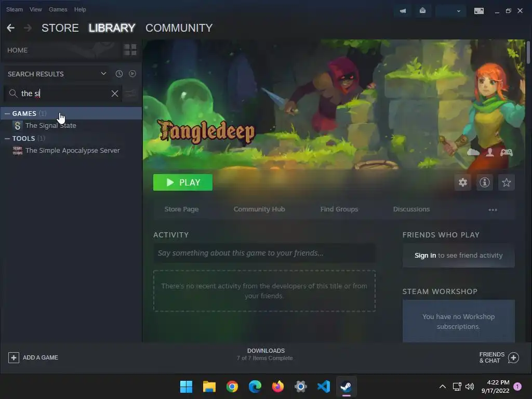The width and height of the screenshot is (532, 399).
Task: Collapse the TOOLS category
Action: tap(7, 138)
